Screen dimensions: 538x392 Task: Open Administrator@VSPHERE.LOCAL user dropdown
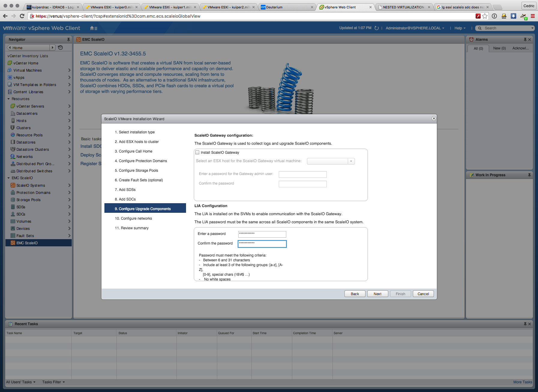(415, 28)
